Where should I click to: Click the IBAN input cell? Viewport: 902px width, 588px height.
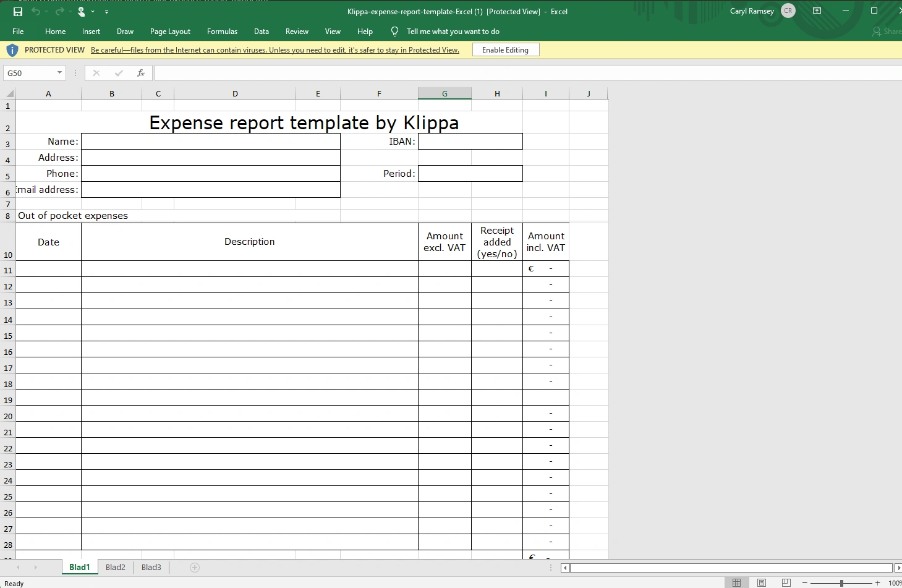tap(470, 142)
